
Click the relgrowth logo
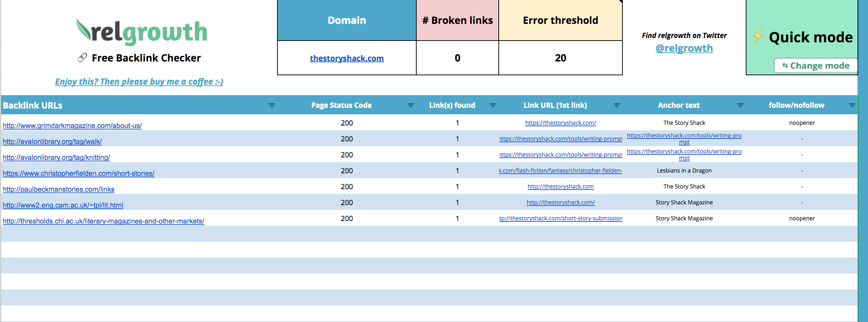(142, 32)
